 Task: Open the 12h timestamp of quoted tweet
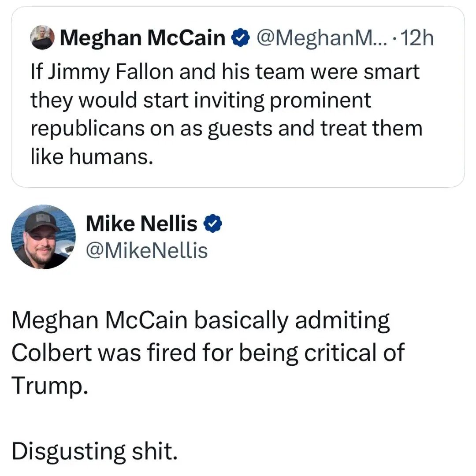[417, 38]
